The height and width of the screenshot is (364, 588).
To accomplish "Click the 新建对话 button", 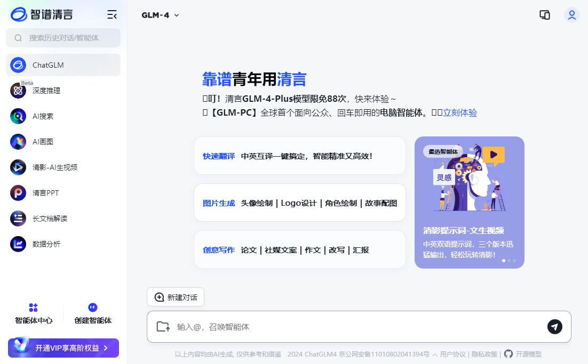I will pyautogui.click(x=176, y=297).
